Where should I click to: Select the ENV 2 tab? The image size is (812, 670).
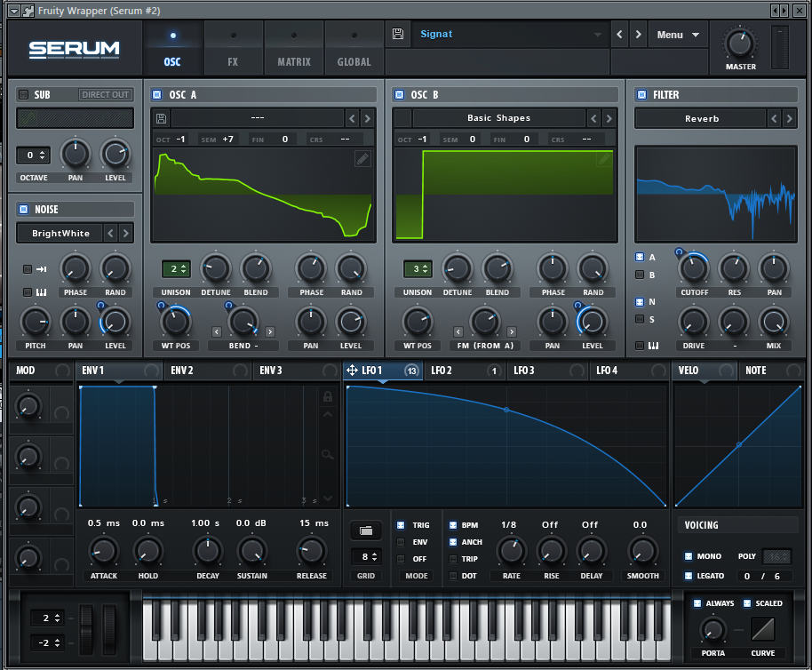pos(207,371)
